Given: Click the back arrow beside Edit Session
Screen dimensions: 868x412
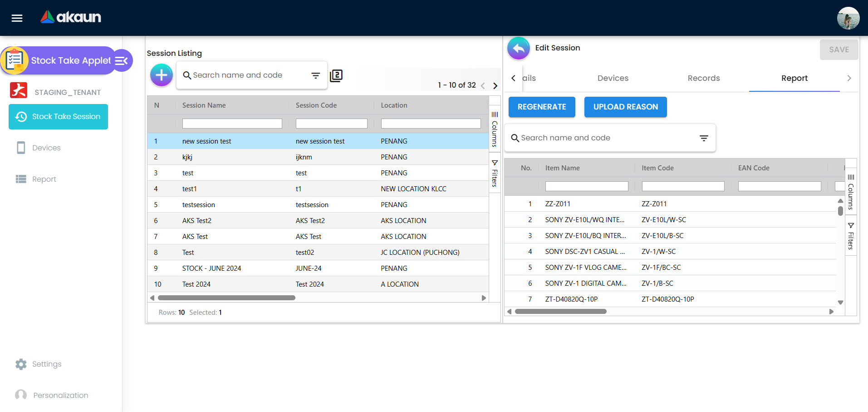Looking at the screenshot, I should pos(519,48).
